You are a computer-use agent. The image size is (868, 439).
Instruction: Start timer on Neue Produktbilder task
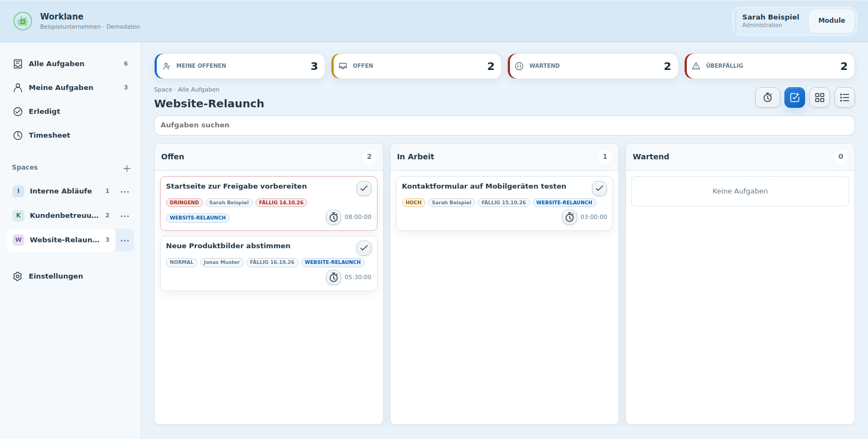click(x=334, y=277)
